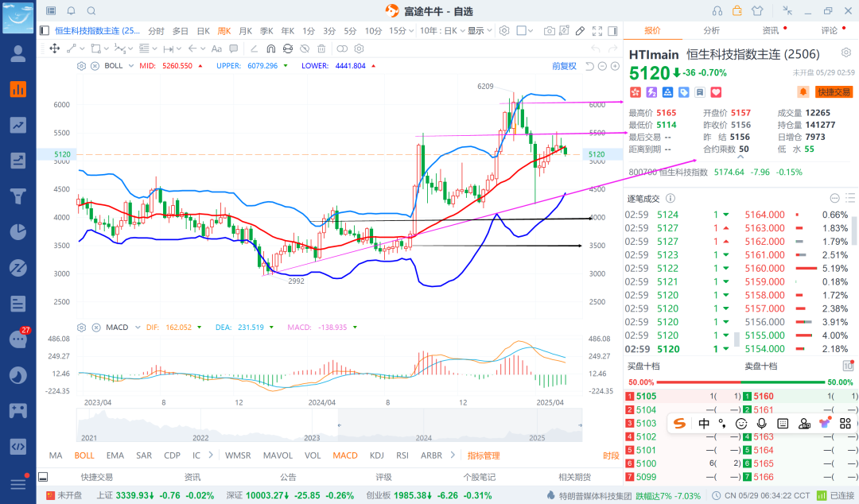Switch to 日K daily chart
859x504 pixels.
pyautogui.click(x=204, y=31)
